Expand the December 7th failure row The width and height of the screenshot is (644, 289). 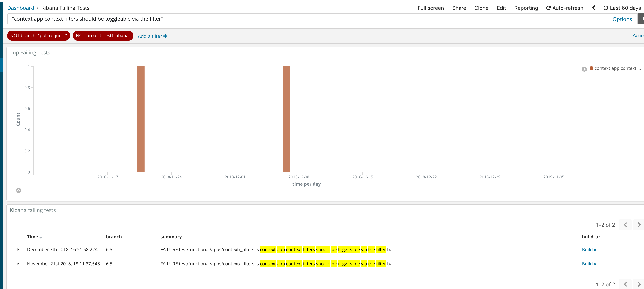18,249
